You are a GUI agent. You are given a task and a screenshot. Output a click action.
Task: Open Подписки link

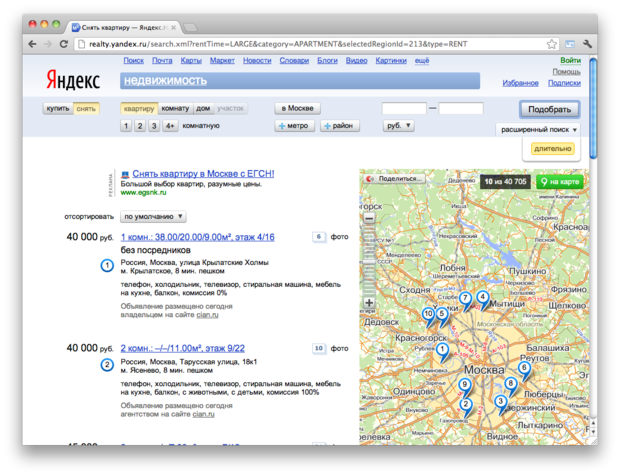564,83
